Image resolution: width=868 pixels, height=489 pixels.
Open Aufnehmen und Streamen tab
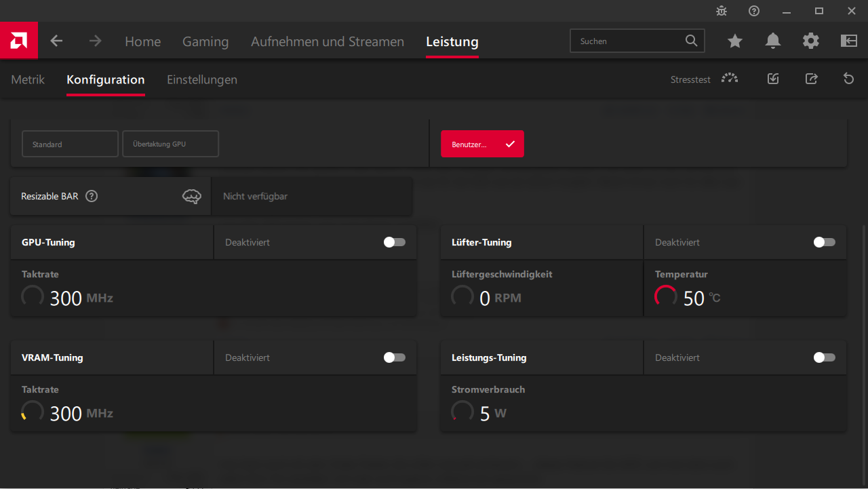pos(328,41)
